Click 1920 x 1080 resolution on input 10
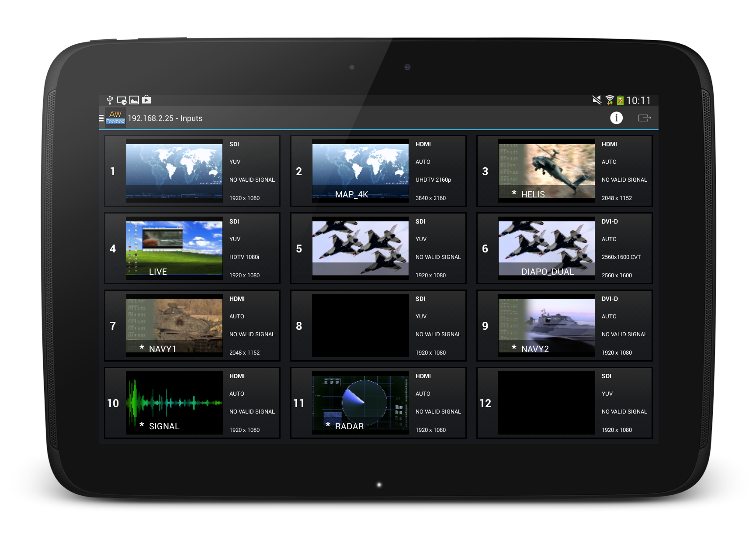Image resolution: width=756 pixels, height=545 pixels. coord(244,430)
